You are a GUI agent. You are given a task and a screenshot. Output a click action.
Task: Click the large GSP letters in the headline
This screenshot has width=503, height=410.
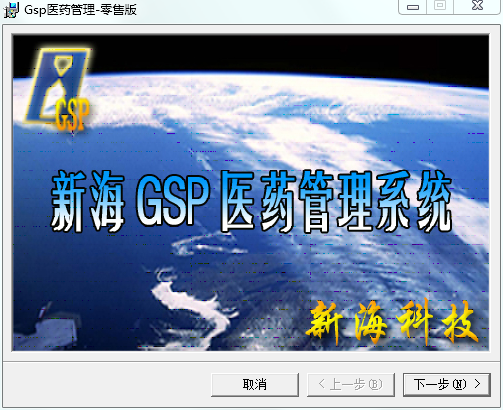pyautogui.click(x=173, y=200)
